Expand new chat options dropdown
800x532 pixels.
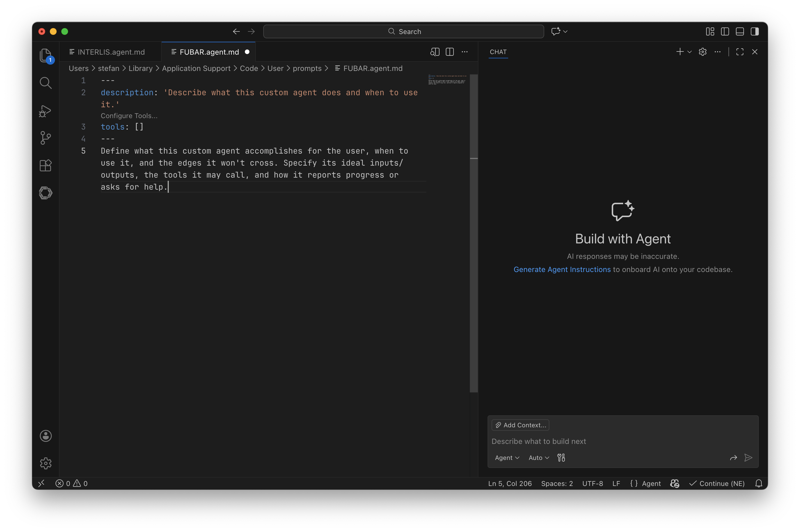[690, 52]
